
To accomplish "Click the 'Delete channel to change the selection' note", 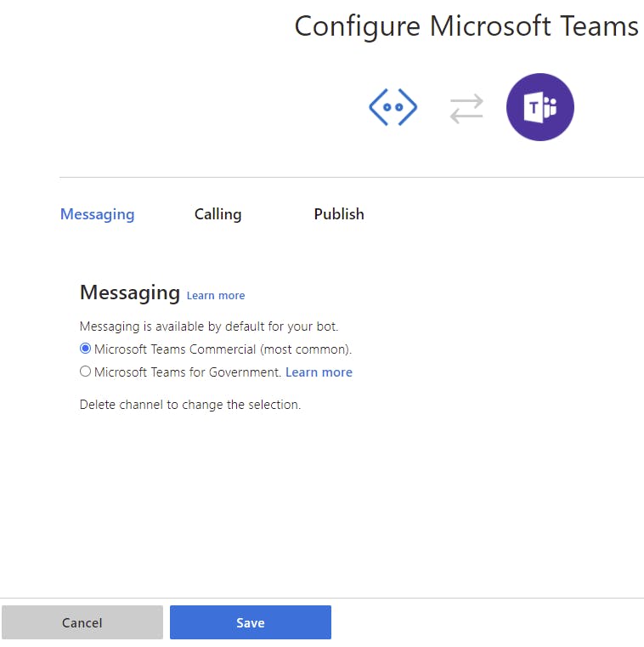I will point(190,405).
